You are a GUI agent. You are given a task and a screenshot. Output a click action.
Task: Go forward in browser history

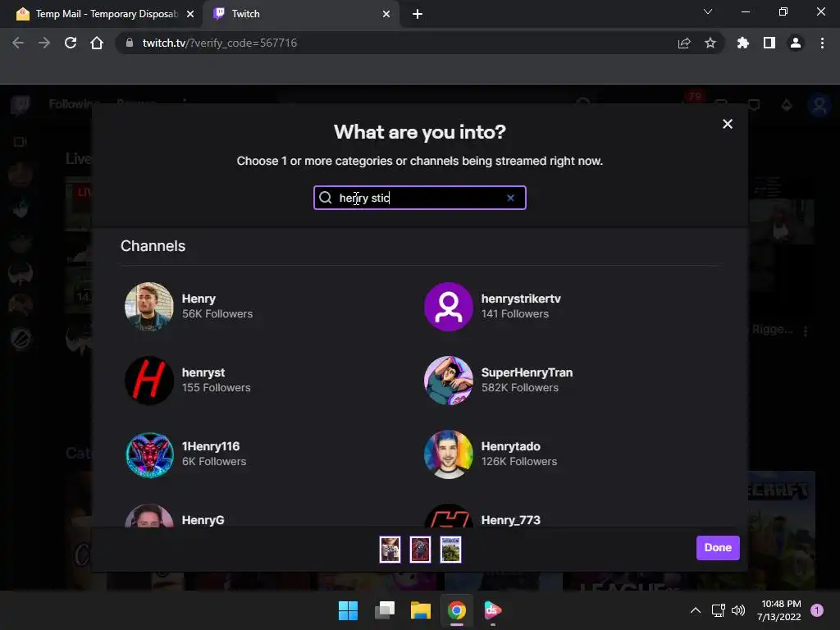coord(44,43)
